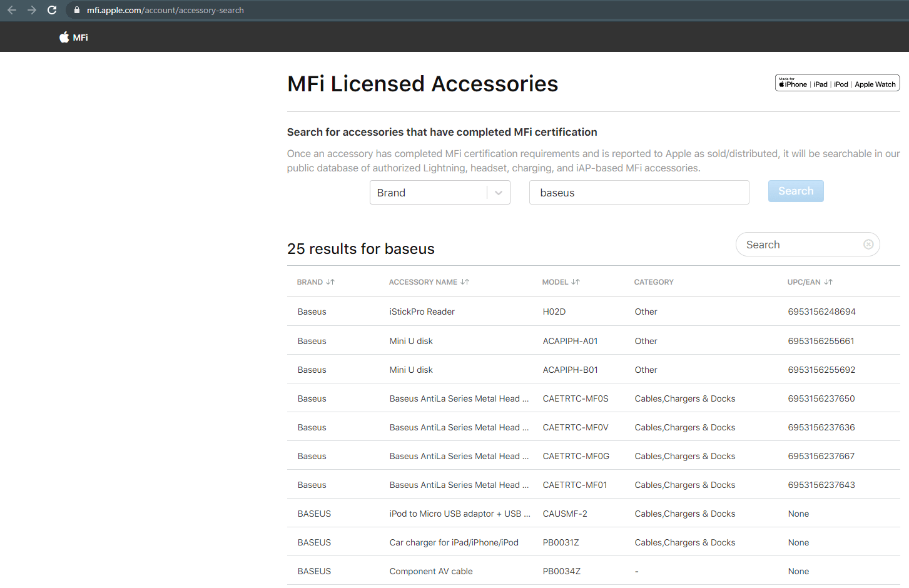The width and height of the screenshot is (909, 588).
Task: Click model PB0034Z
Action: pyautogui.click(x=562, y=571)
